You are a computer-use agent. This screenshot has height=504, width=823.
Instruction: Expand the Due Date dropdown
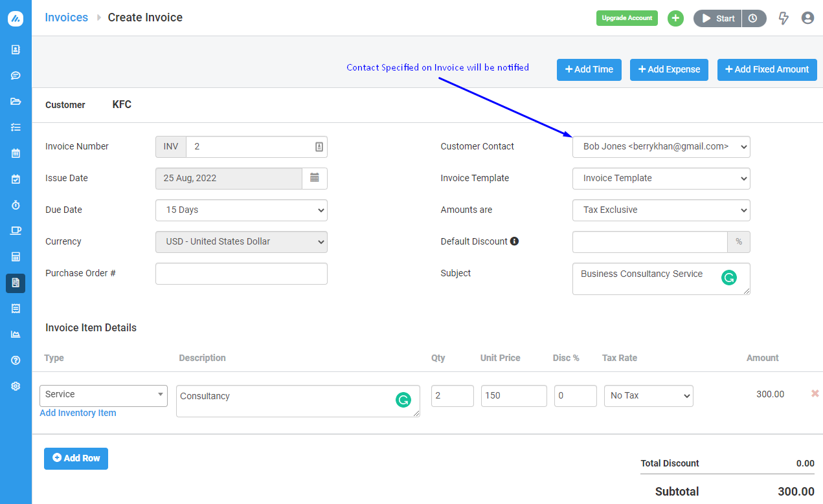pos(241,210)
